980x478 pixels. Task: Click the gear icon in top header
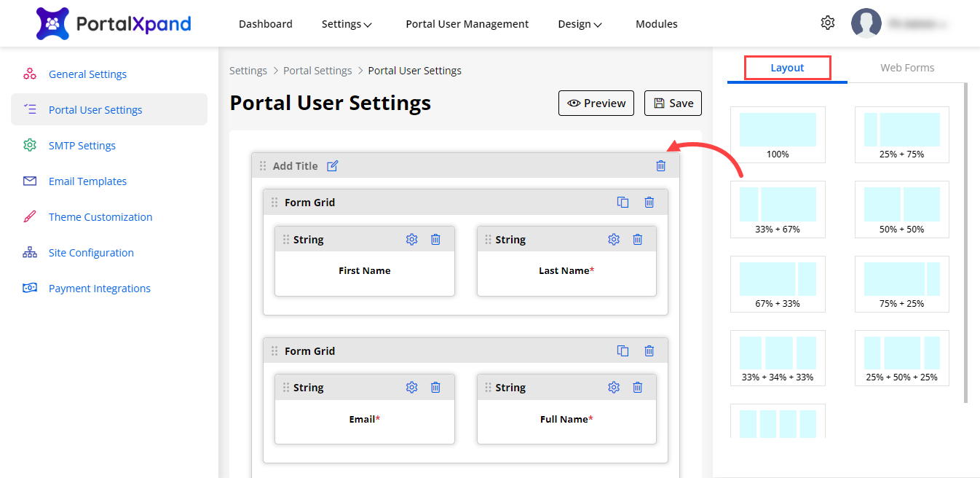click(827, 23)
